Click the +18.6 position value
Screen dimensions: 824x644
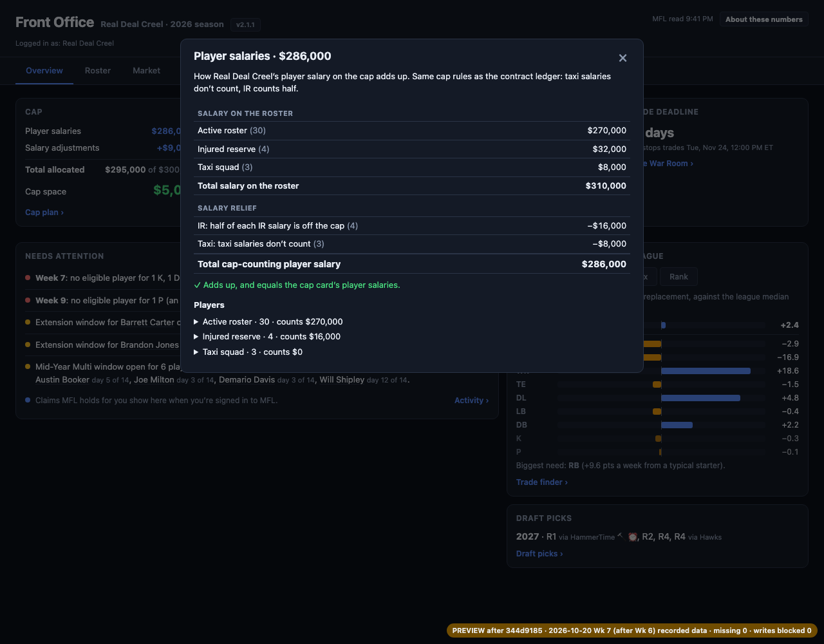[788, 371]
